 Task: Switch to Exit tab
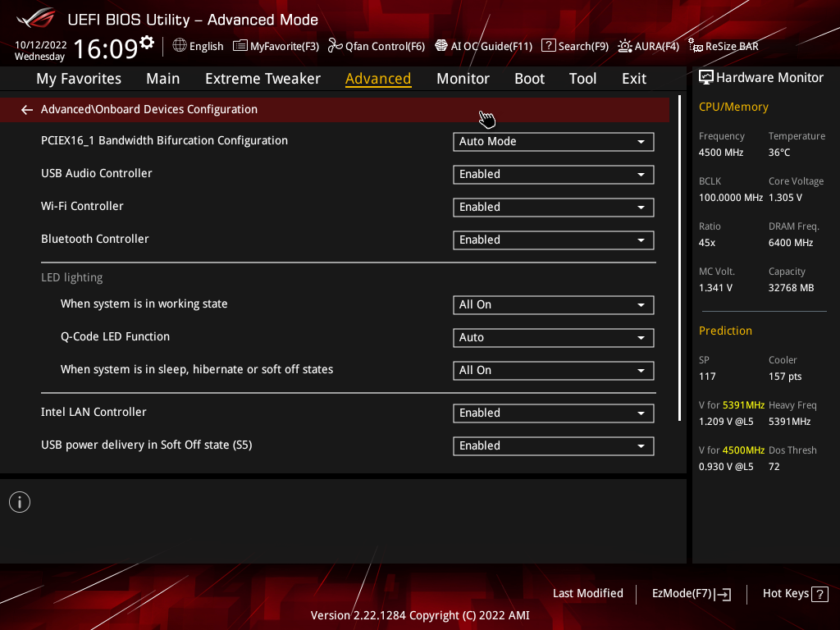634,79
